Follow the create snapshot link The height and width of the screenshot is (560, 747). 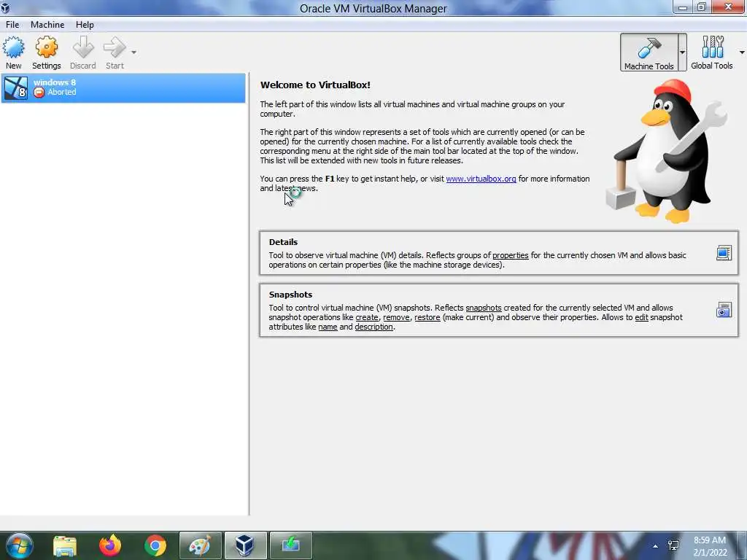367,317
